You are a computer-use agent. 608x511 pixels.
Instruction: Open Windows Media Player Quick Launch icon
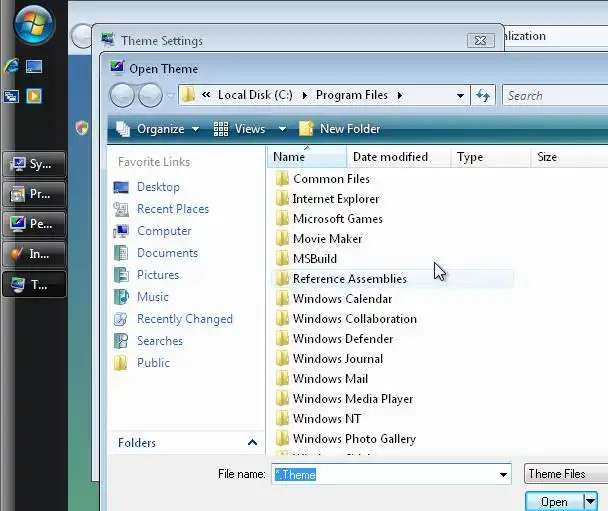pos(34,96)
